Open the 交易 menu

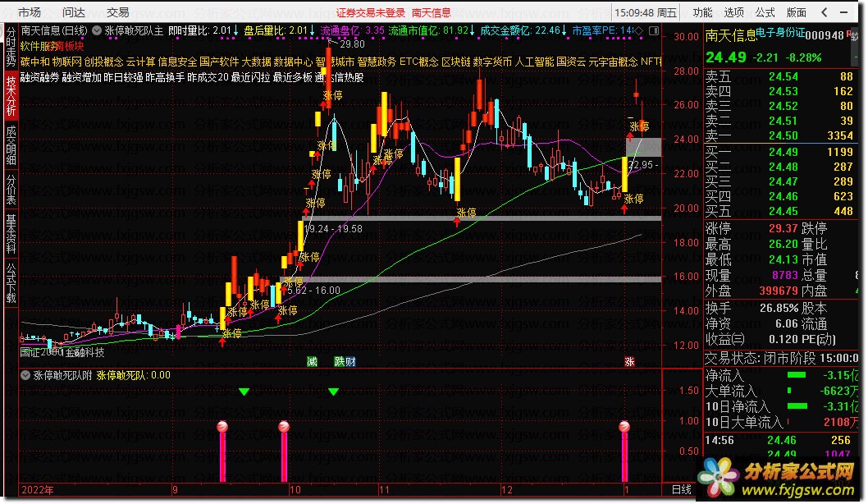(x=118, y=12)
